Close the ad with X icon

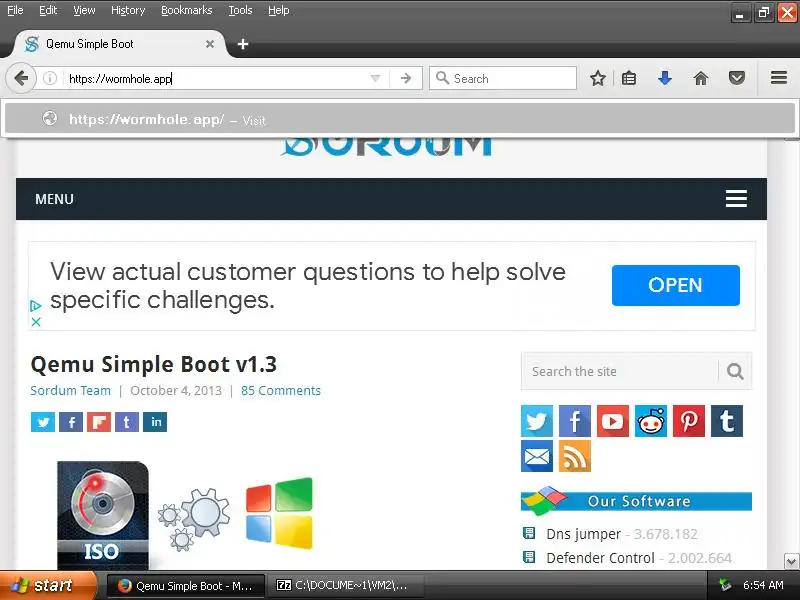point(36,322)
